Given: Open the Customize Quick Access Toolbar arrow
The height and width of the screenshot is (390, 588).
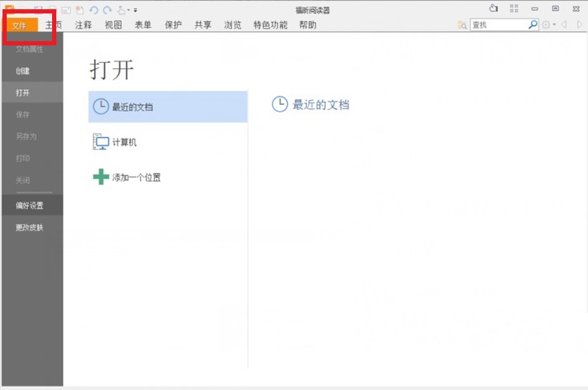Looking at the screenshot, I should (x=135, y=10).
